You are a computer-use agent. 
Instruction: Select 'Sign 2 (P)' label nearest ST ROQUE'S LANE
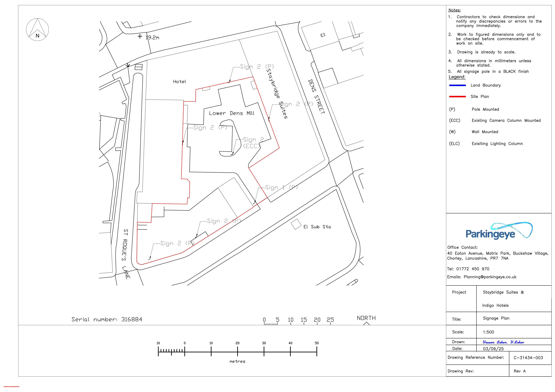point(177,244)
